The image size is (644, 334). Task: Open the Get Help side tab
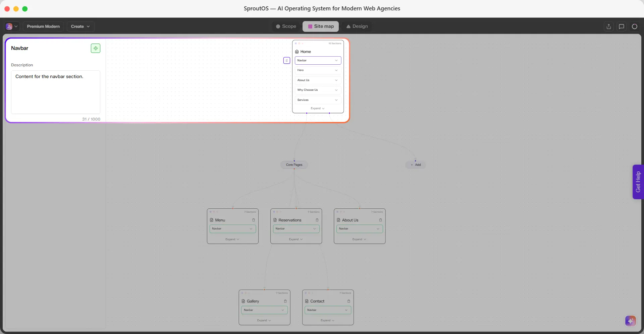click(x=638, y=182)
